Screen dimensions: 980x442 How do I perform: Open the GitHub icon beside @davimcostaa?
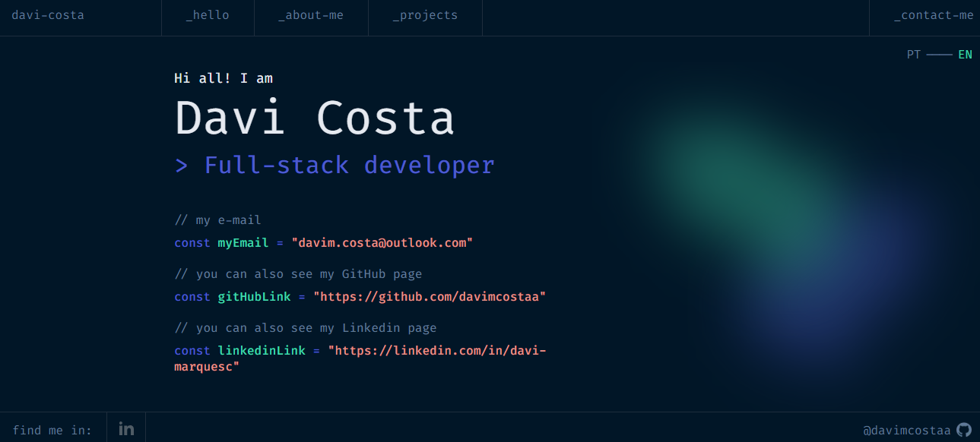click(x=964, y=429)
